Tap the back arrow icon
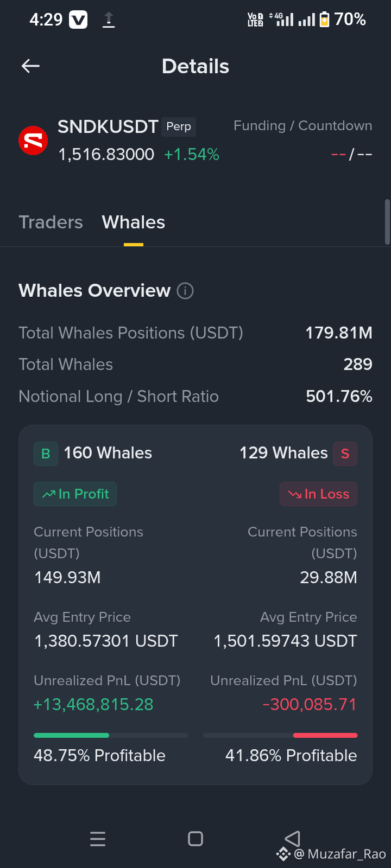This screenshot has height=868, width=391. 31,66
